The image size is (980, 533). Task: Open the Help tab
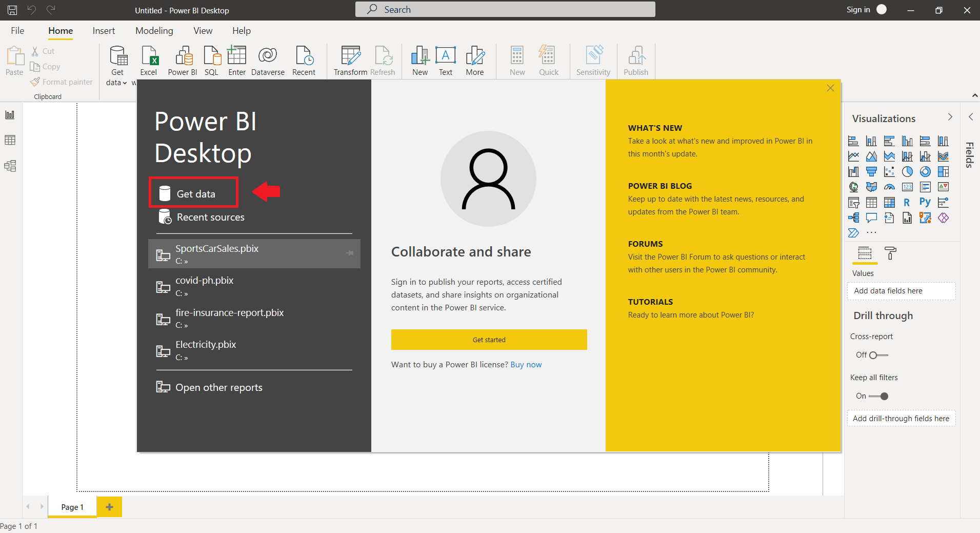pos(242,31)
